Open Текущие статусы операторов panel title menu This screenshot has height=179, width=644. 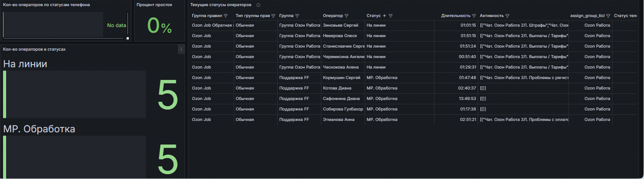(x=221, y=5)
